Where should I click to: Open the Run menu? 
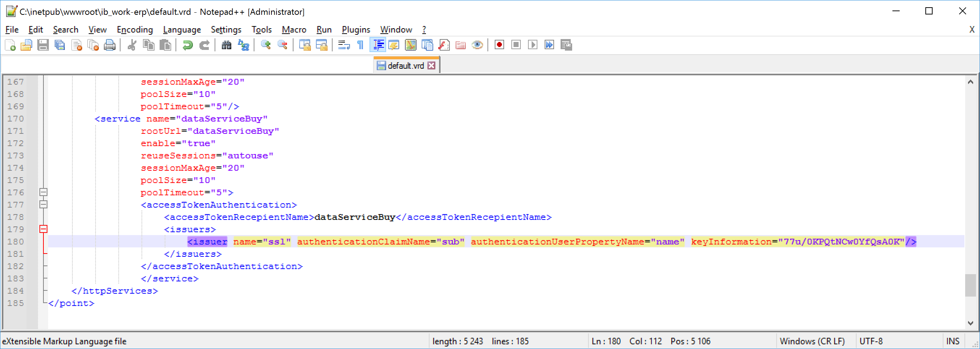[324, 30]
